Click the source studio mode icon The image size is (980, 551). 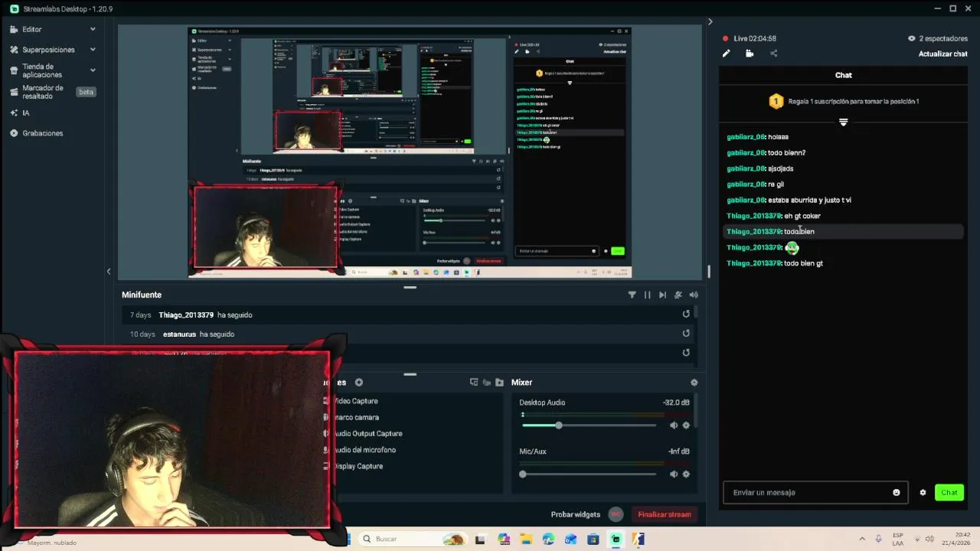pos(474,383)
